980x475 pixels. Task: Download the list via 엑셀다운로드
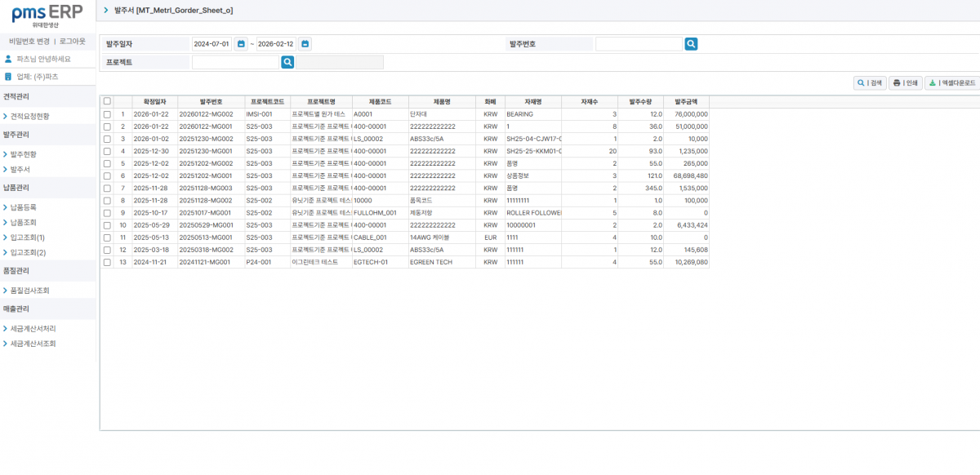click(x=952, y=83)
